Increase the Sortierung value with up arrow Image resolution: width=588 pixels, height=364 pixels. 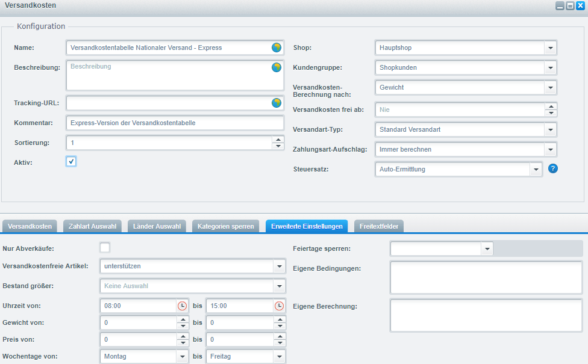pyautogui.click(x=278, y=140)
